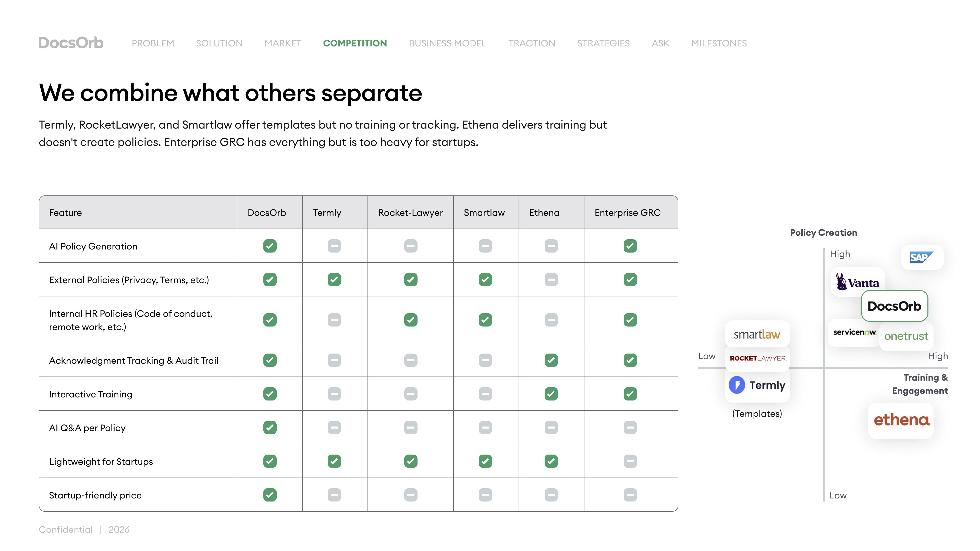Click Termly checkmark for External Policies row
This screenshot has width=980, height=551.
(334, 280)
